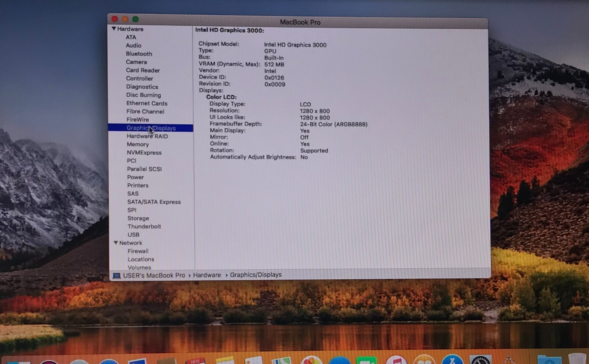Viewport: 589px width, 364px height.
Task: Click the Bus value Built-In
Action: coord(274,58)
